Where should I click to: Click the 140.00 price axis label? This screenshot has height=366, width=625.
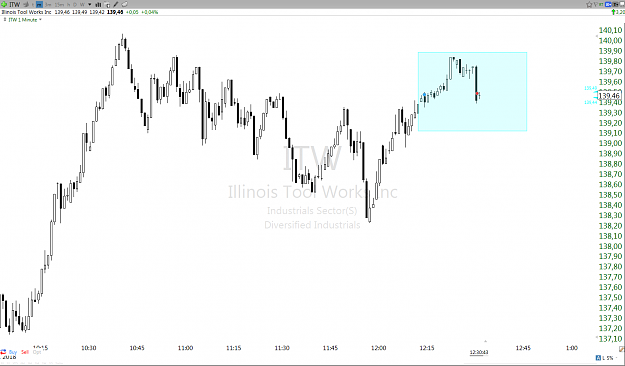610,40
